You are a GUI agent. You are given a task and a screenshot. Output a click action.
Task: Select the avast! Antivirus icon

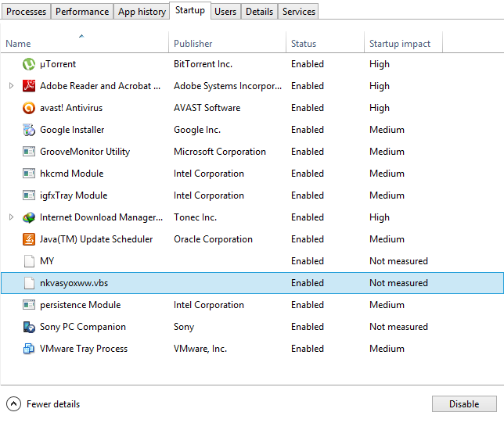[29, 108]
